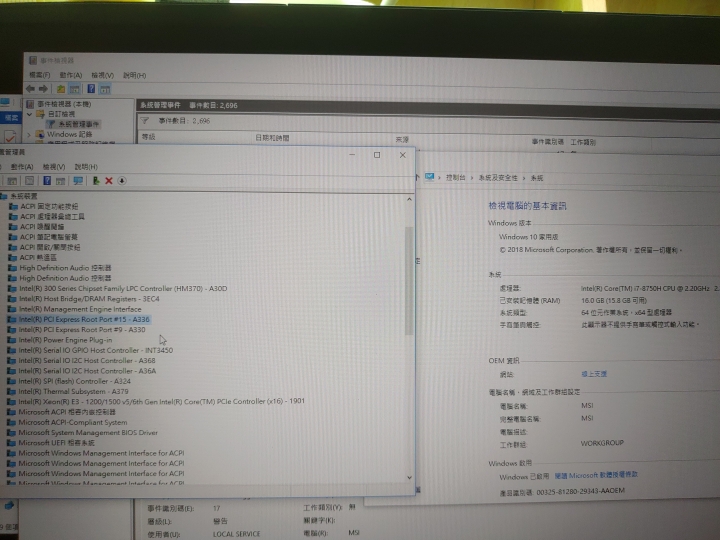Click the Event Viewer title bar app icon
The height and width of the screenshot is (540, 720).
[x=33, y=60]
